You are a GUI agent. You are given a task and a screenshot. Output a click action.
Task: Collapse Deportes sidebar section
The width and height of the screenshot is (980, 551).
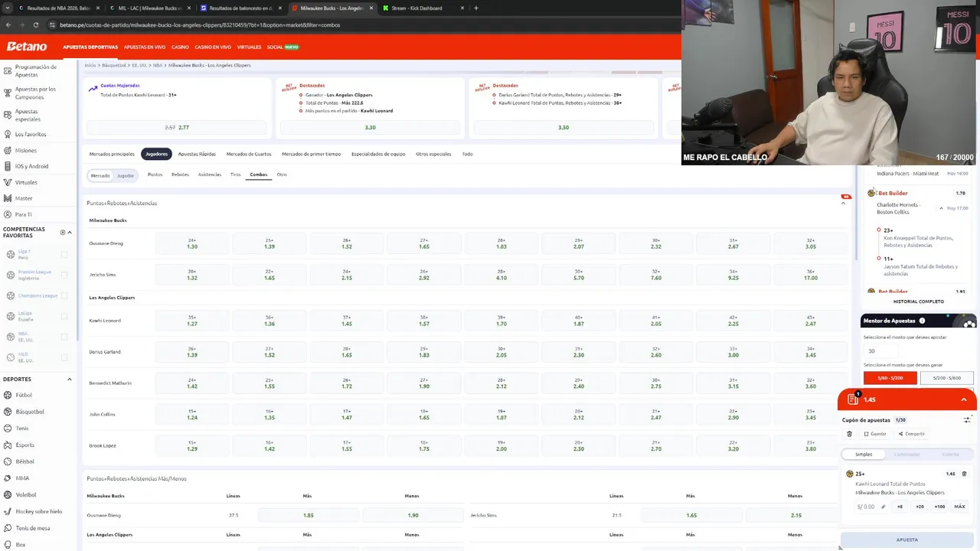coord(70,379)
